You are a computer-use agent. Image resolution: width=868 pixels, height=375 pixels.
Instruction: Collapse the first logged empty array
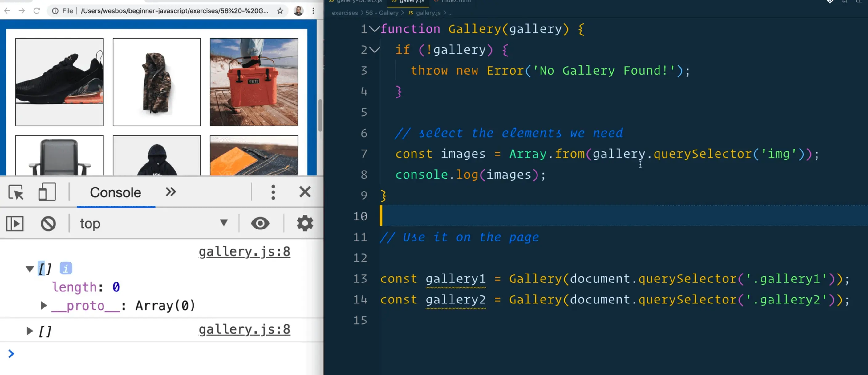(x=30, y=269)
